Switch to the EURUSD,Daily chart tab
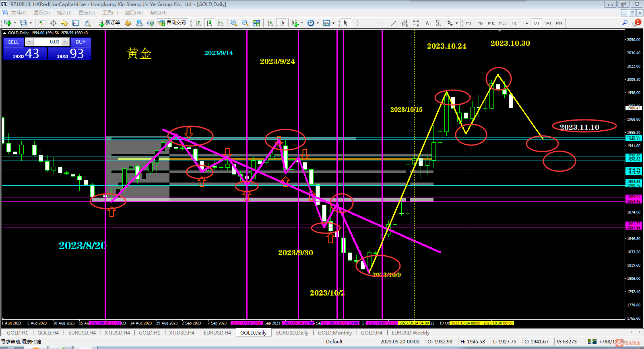 point(292,333)
